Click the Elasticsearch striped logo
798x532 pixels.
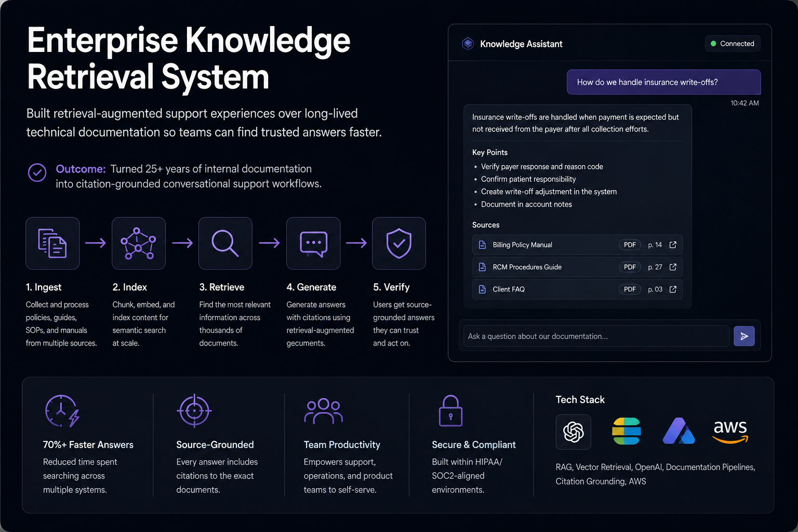click(x=627, y=431)
